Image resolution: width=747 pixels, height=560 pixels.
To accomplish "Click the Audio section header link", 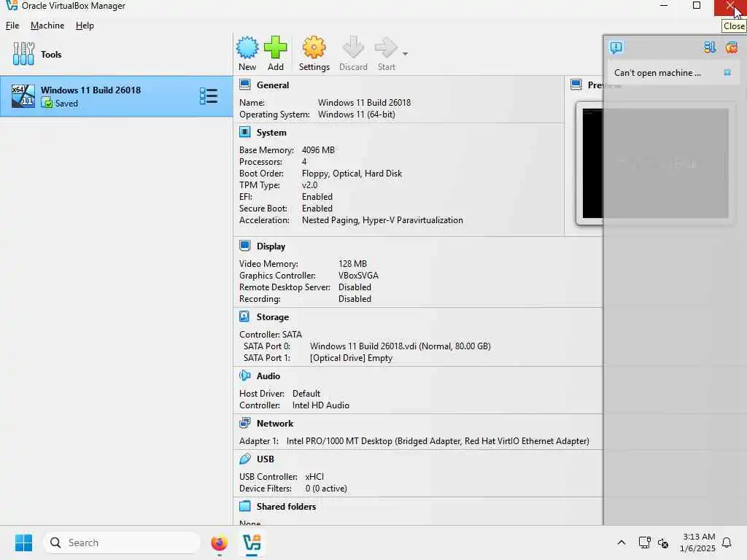I will [x=268, y=376].
